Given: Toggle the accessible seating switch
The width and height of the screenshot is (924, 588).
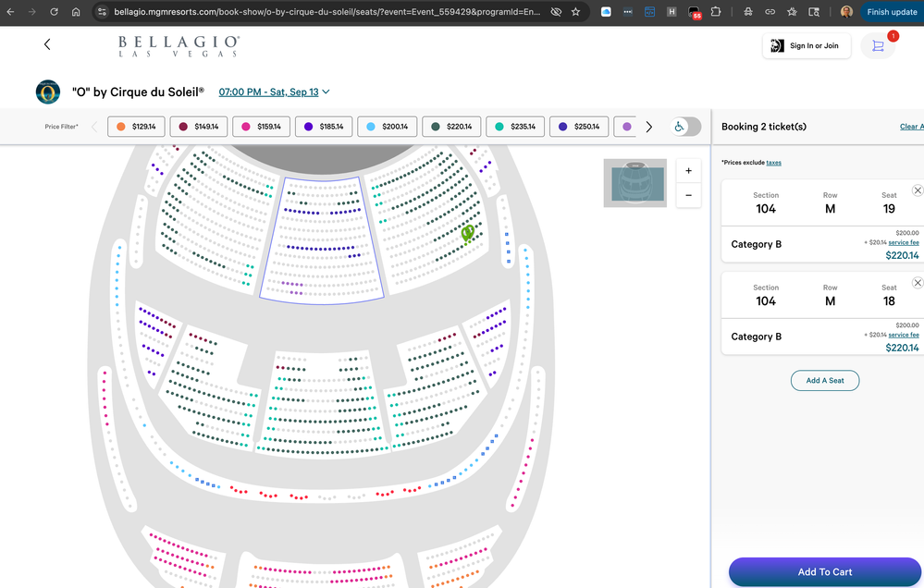Looking at the screenshot, I should coord(685,127).
